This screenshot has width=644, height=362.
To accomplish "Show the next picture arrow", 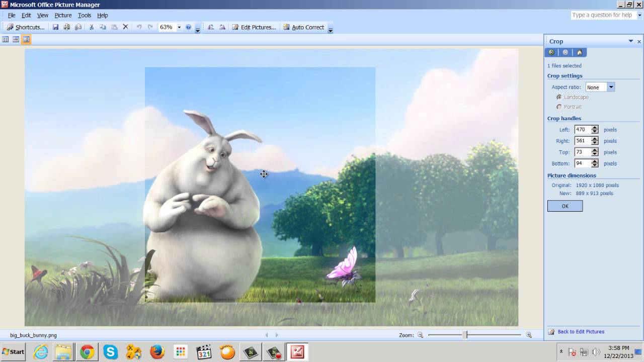I will click(277, 335).
